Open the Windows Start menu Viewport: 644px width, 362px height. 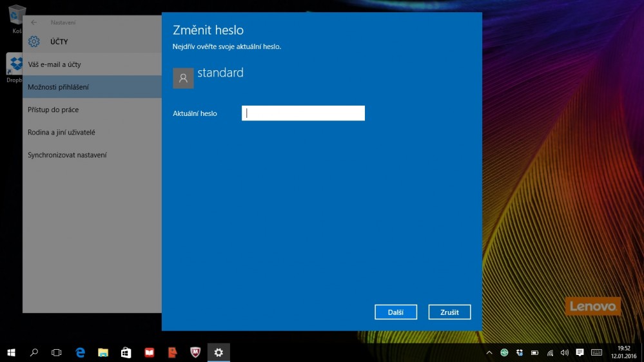point(11,352)
